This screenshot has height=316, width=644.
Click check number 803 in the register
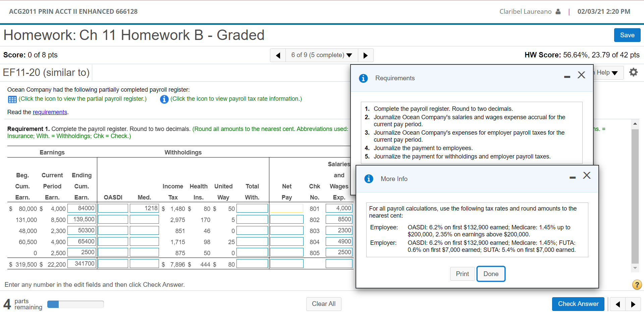coord(315,231)
